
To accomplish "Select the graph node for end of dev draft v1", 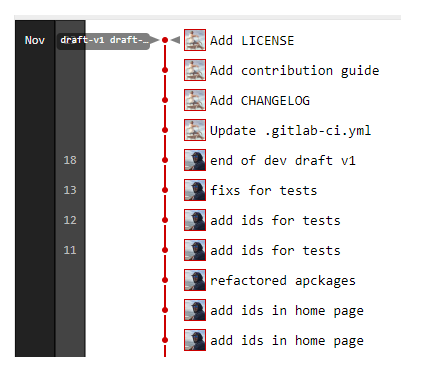I will point(165,160).
